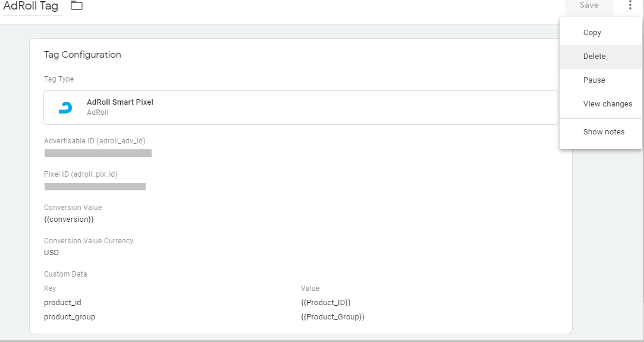Click the Tag Configuration heading
The image size is (644, 342).
point(83,55)
